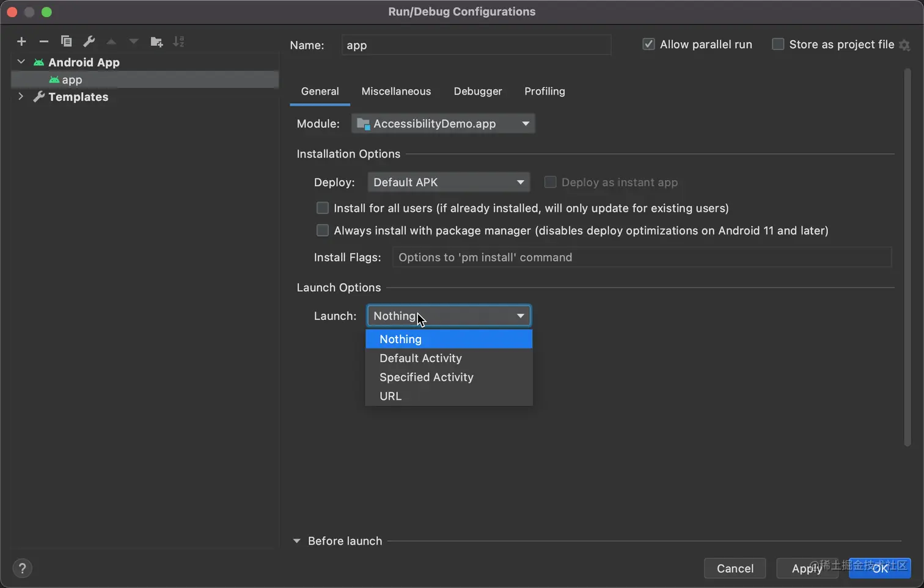
Task: Open the Profiling tab
Action: pyautogui.click(x=544, y=91)
